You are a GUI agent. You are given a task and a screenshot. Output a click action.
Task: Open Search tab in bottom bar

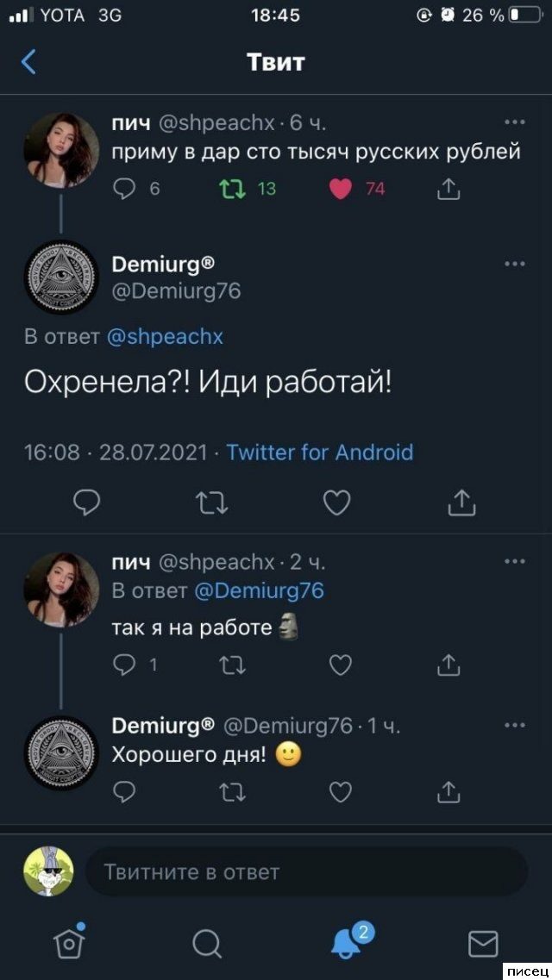pyautogui.click(x=207, y=942)
